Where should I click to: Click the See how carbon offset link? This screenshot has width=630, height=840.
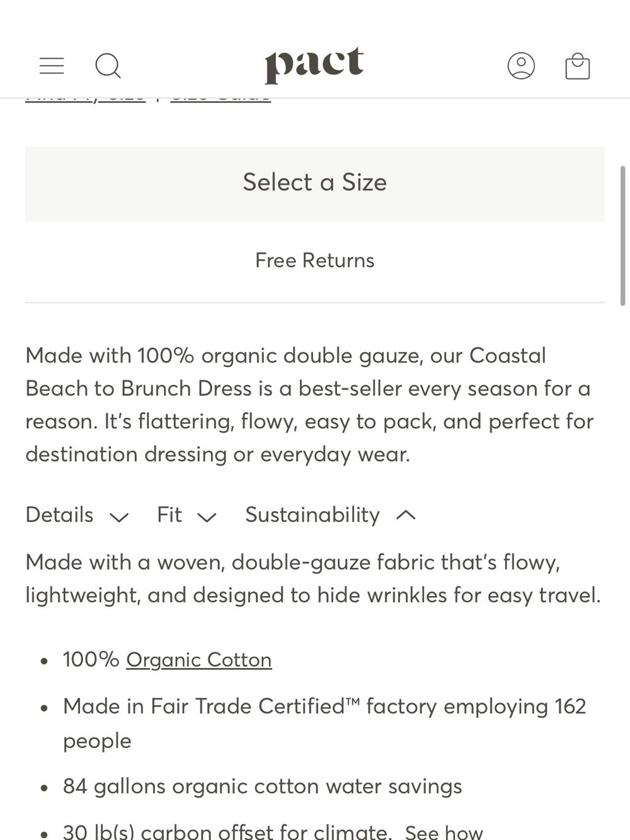click(x=444, y=832)
